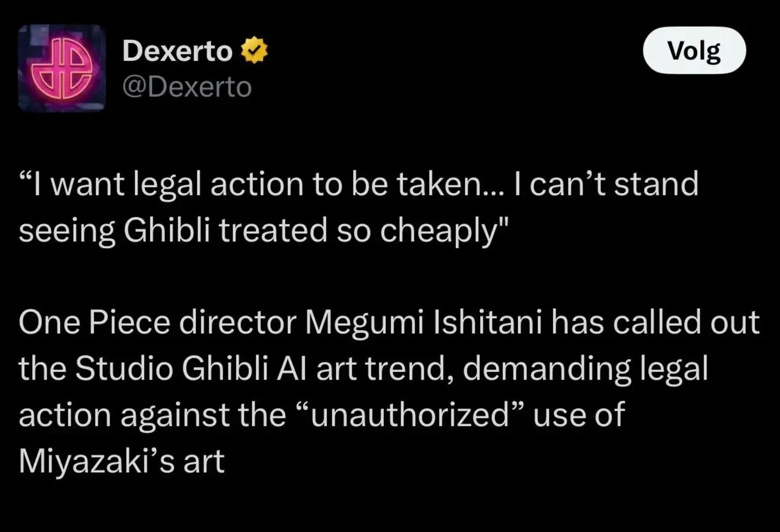Follow Dexerto with the Volg button
The image size is (780, 532).
pyautogui.click(x=694, y=50)
